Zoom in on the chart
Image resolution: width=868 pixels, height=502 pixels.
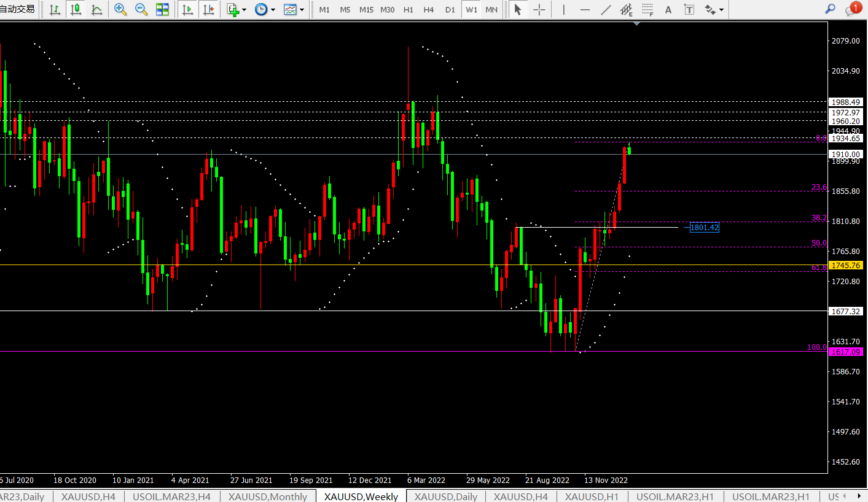120,9
